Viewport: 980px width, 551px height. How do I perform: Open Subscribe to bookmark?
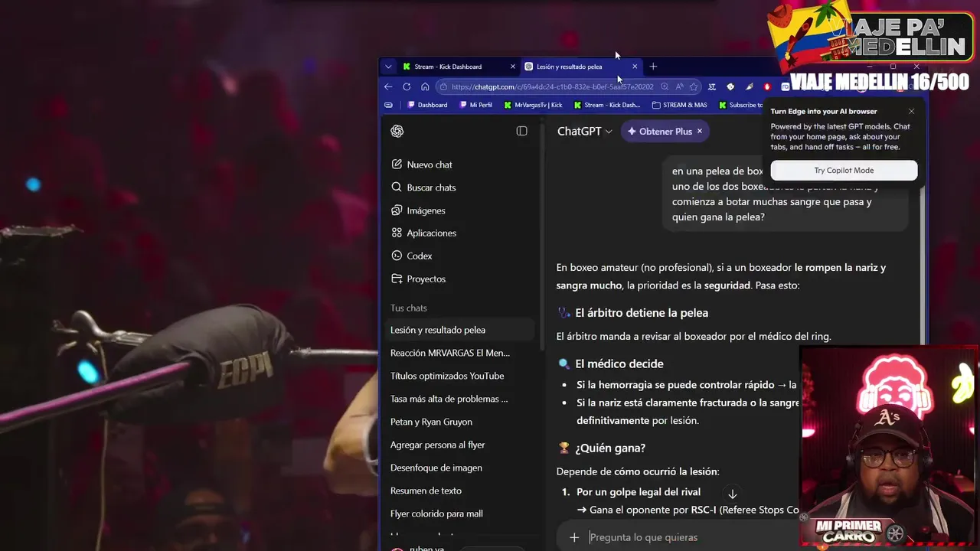click(740, 105)
